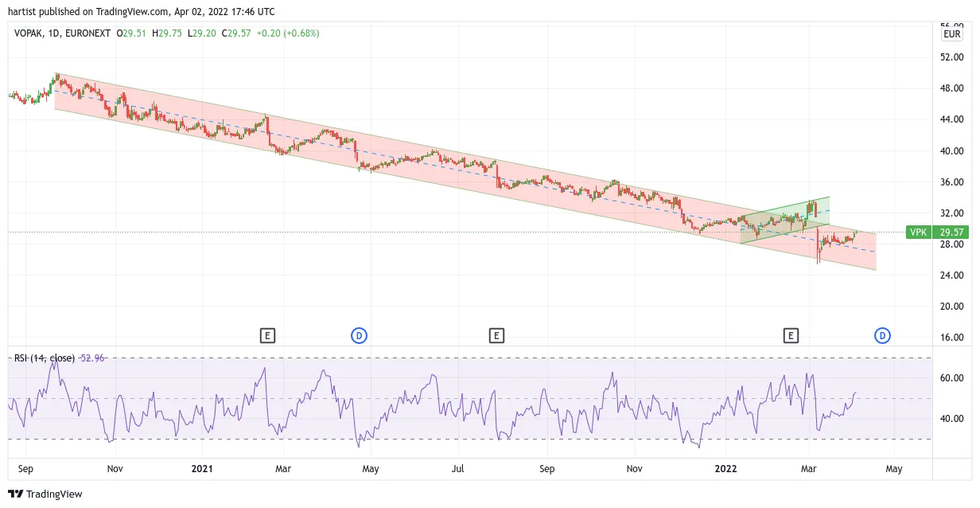980x508 pixels.
Task: Click the EUR currency badge
Action: click(951, 34)
